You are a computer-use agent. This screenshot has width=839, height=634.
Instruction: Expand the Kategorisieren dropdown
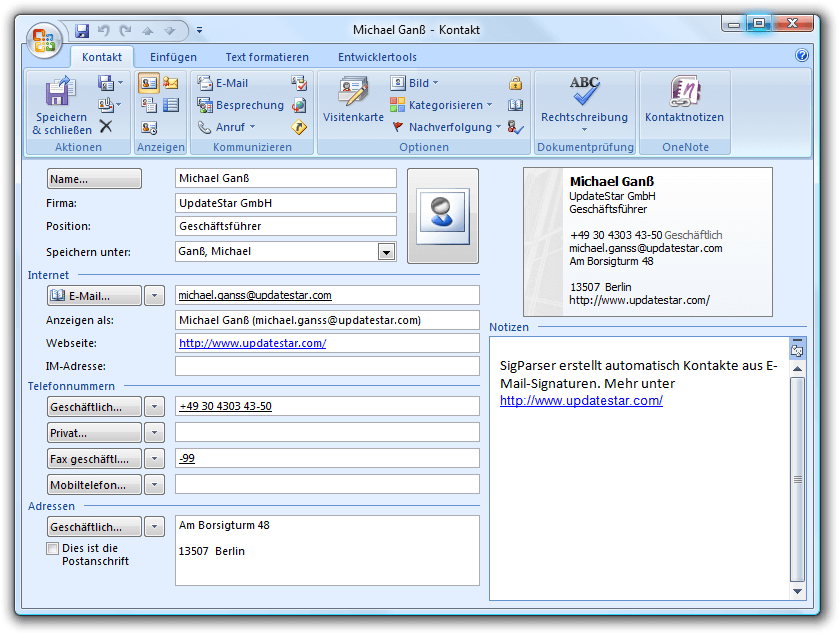[442, 105]
